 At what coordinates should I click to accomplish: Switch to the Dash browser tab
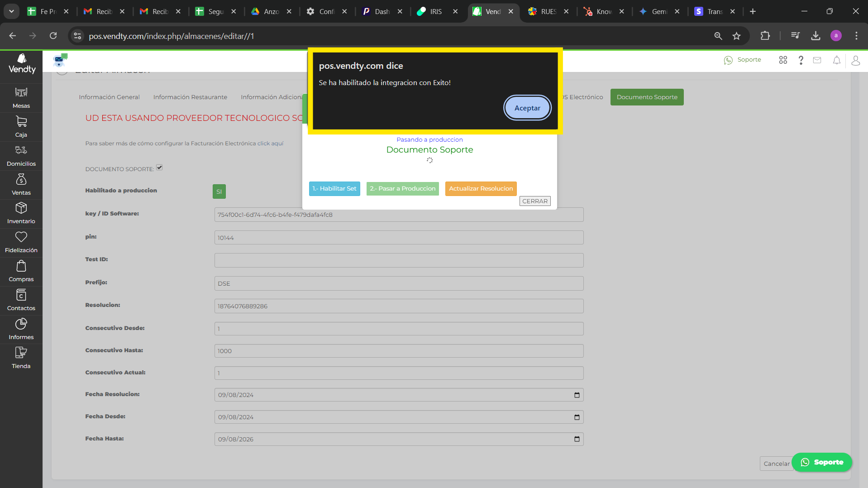pos(382,11)
